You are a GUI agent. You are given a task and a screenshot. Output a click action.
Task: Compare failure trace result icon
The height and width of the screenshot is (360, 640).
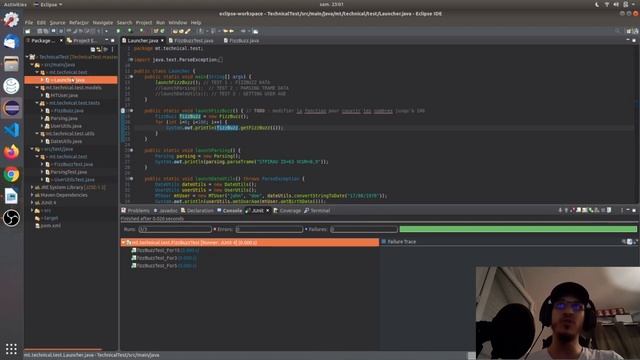629,242
